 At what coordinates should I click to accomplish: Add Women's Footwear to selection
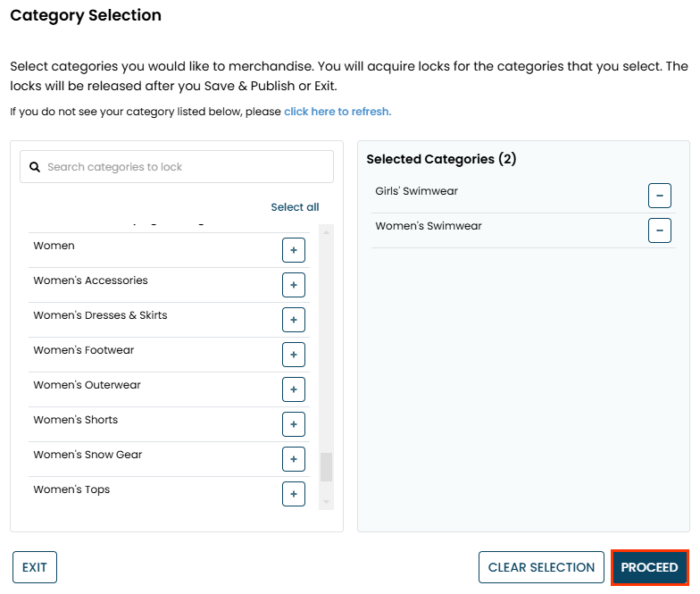tap(294, 355)
